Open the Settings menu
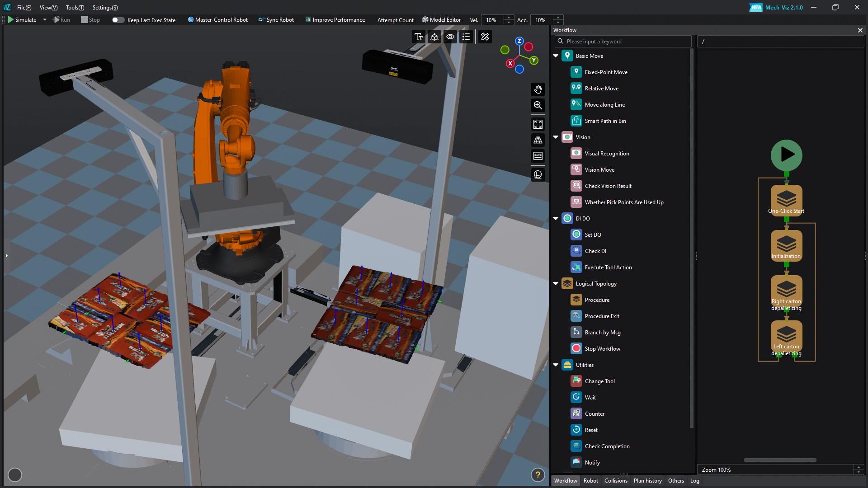This screenshot has width=868, height=488. 105,8
